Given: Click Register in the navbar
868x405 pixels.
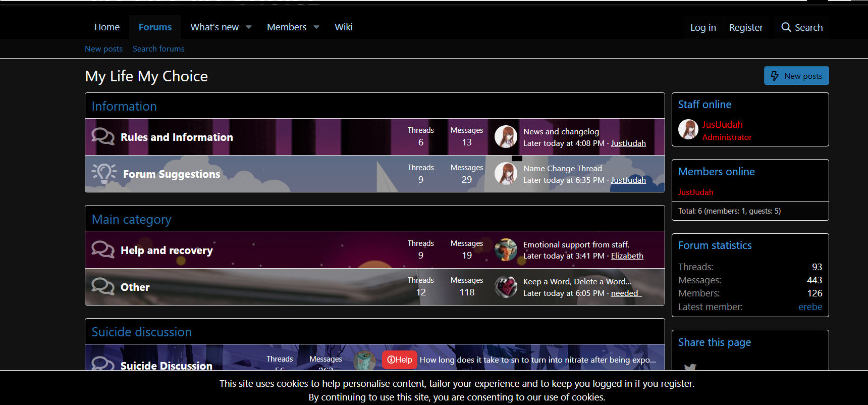Looking at the screenshot, I should click(x=746, y=28).
